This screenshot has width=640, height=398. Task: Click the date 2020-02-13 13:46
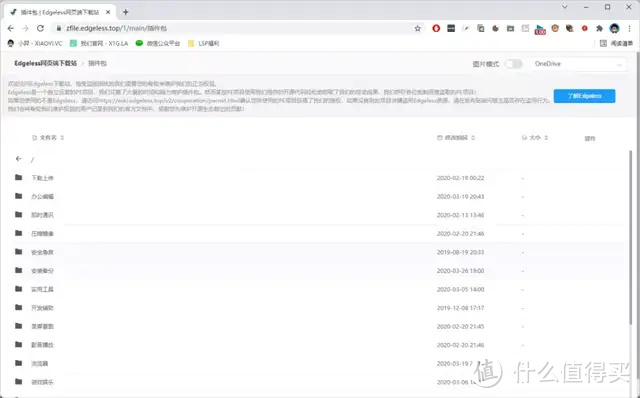pos(460,215)
